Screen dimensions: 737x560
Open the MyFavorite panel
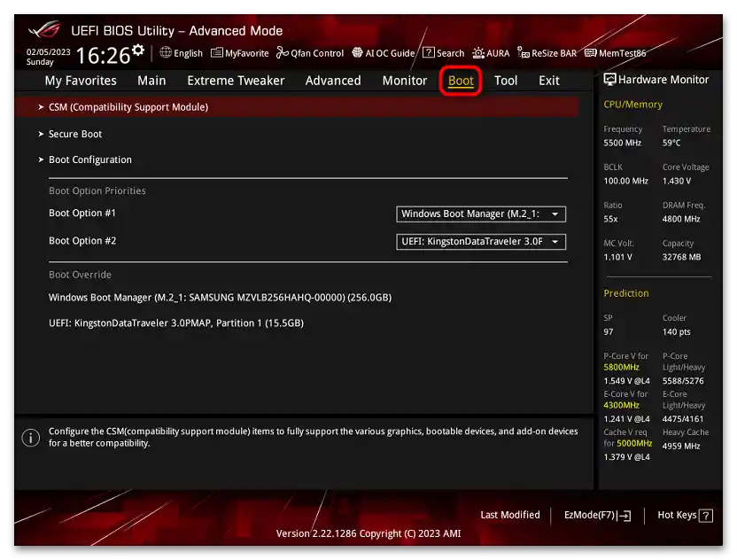point(239,53)
